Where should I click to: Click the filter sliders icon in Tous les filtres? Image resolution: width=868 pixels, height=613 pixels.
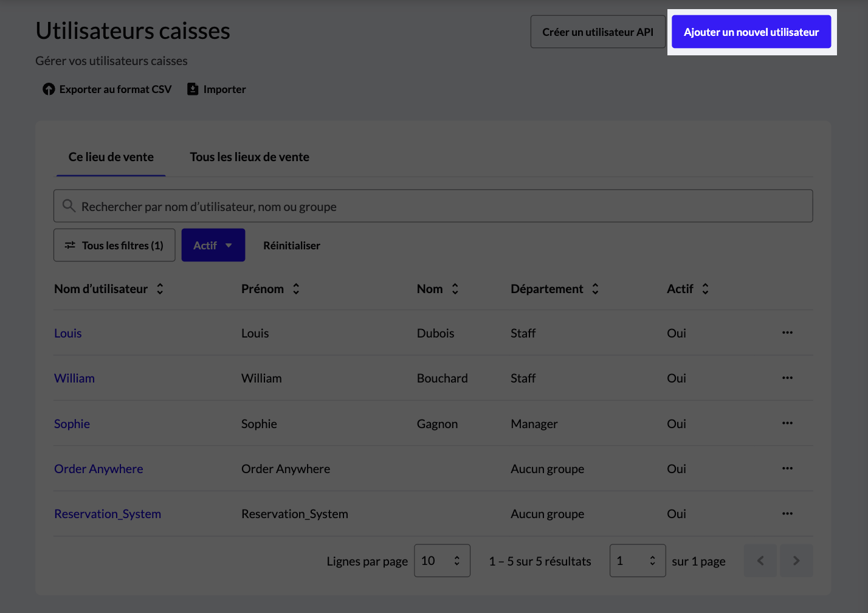[71, 245]
